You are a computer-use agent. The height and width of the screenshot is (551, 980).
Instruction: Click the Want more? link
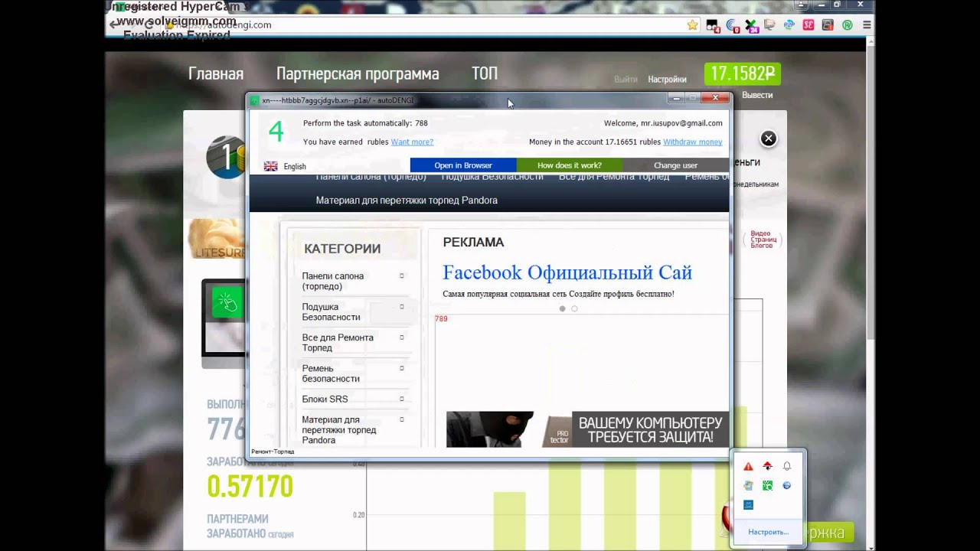point(412,142)
